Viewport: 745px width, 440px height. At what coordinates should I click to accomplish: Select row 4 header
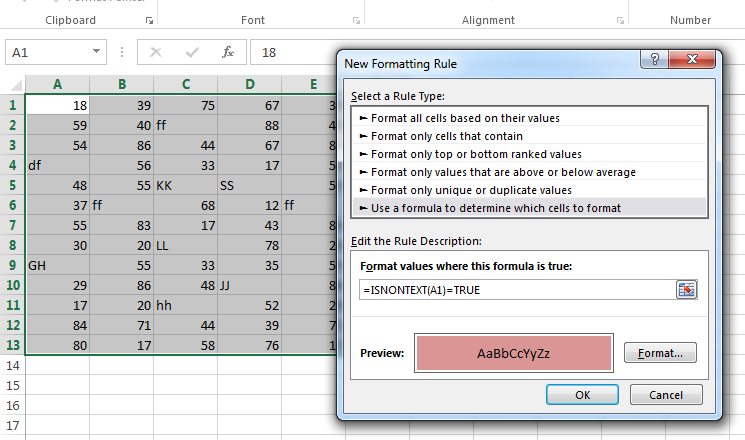point(12,165)
